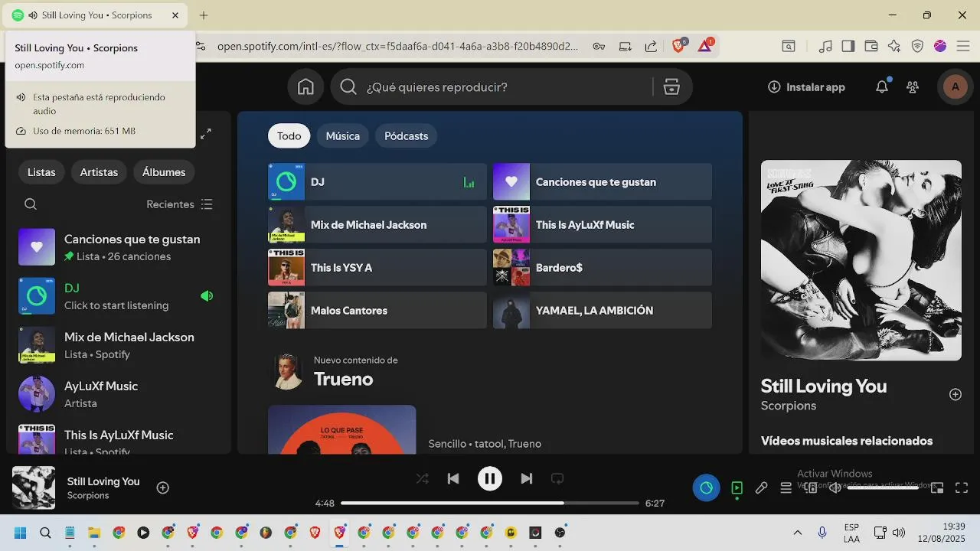
Task: Click Scorpions link in player bar
Action: pyautogui.click(x=88, y=496)
